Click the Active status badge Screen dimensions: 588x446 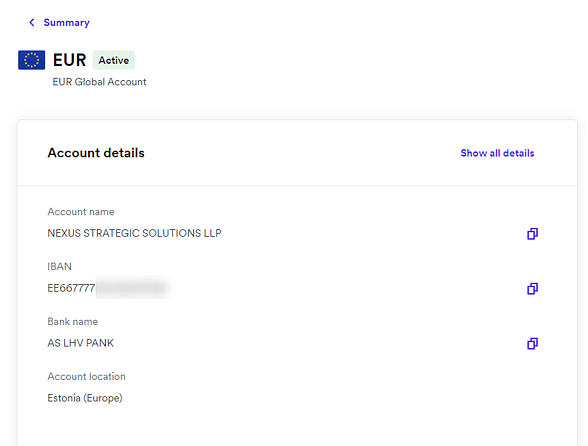[114, 60]
